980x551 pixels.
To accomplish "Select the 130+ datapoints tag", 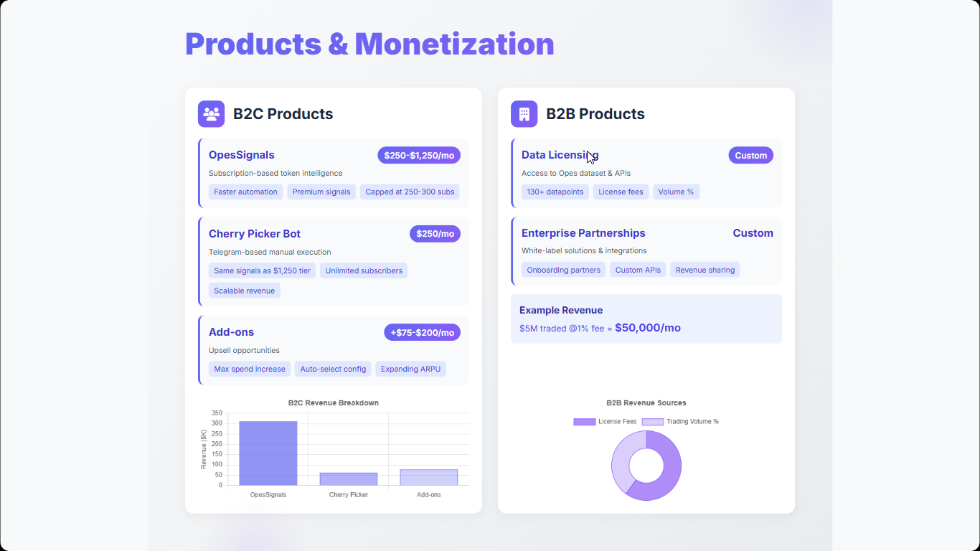I will [x=555, y=192].
